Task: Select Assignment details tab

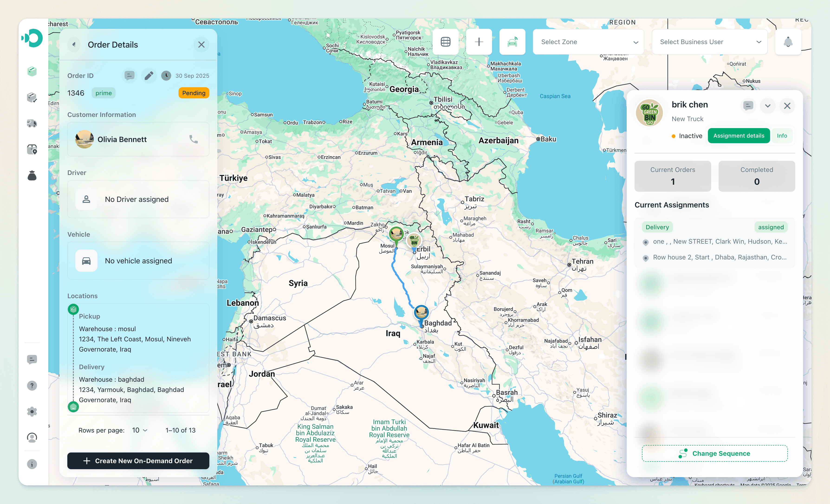Action: coord(738,136)
